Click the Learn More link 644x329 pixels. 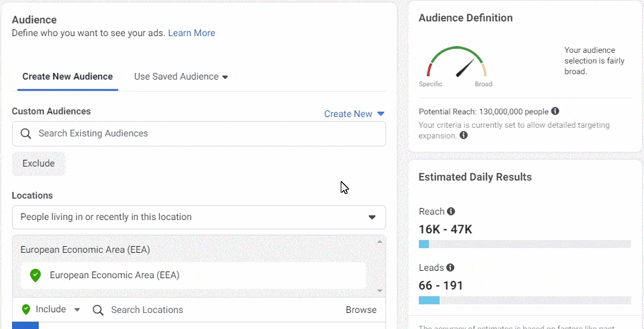click(x=191, y=33)
